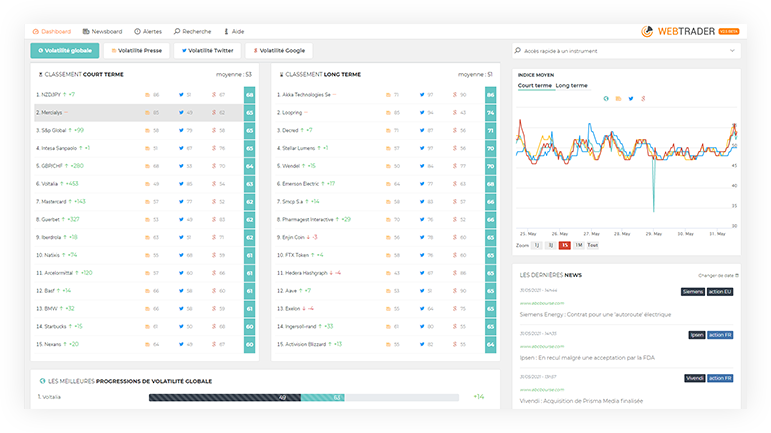Click the Aide info icon
This screenshot has width=771, height=433.
click(x=226, y=31)
